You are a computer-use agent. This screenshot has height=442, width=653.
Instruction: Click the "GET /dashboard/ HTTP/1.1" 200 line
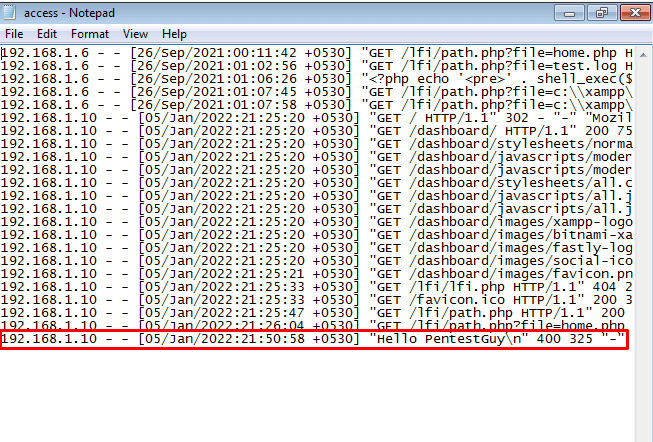coord(317,131)
